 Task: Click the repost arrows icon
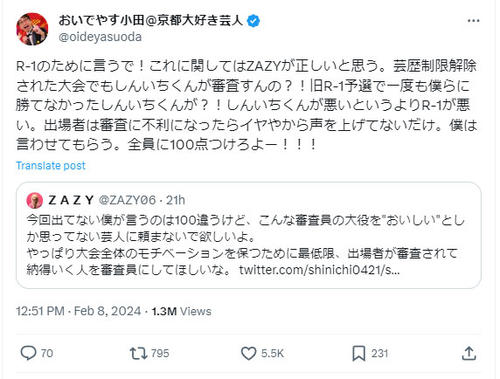pos(138,353)
